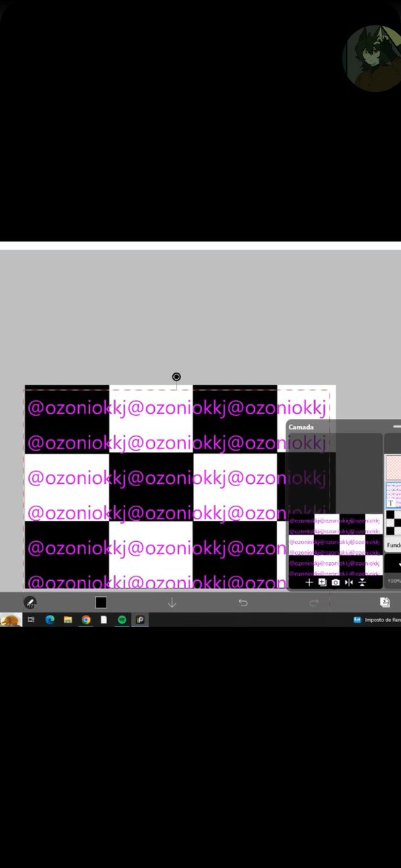Add a new layer with plus icon
401x868 pixels.
point(309,582)
